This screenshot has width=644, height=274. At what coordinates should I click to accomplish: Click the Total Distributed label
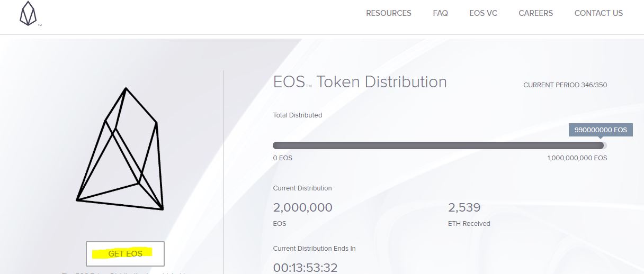coord(297,115)
